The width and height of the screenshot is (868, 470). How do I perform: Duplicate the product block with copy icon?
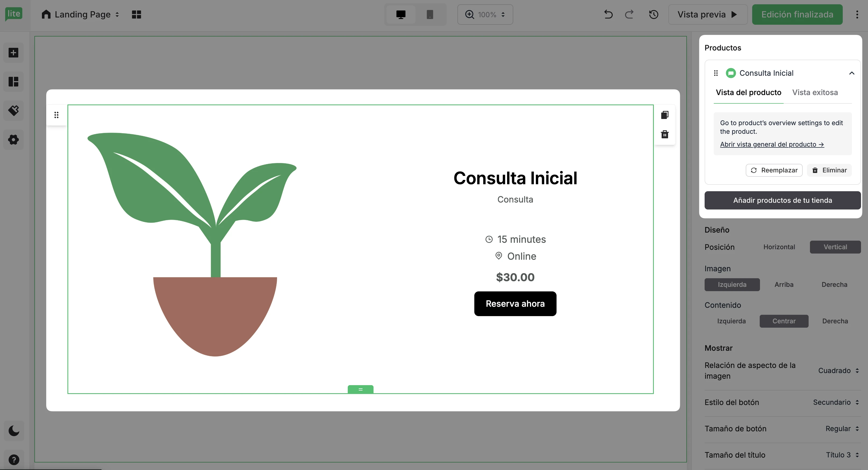(665, 115)
